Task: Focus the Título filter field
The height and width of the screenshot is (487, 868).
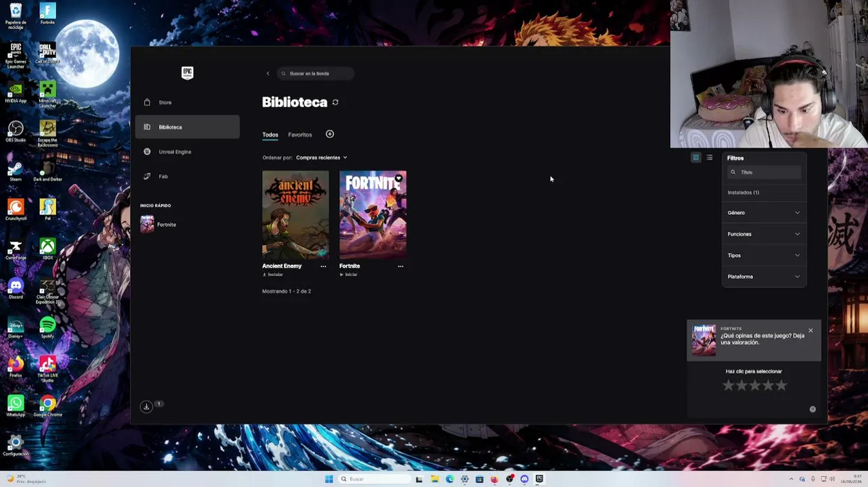Action: pyautogui.click(x=764, y=172)
